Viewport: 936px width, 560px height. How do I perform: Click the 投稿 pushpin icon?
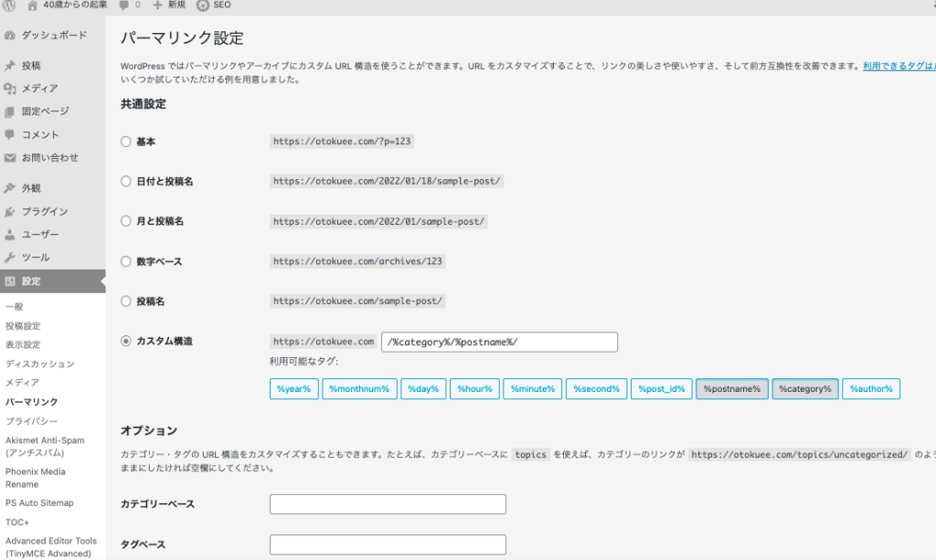10,66
